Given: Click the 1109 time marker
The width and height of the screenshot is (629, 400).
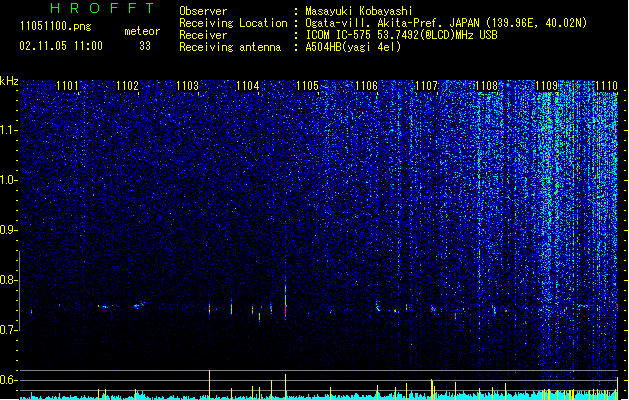Looking at the screenshot, I should tap(546, 86).
